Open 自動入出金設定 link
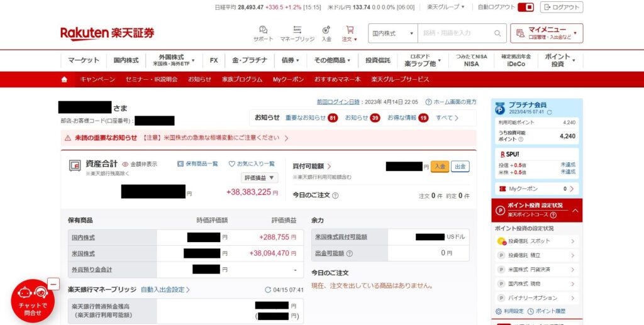The image size is (644, 325). coord(165,290)
